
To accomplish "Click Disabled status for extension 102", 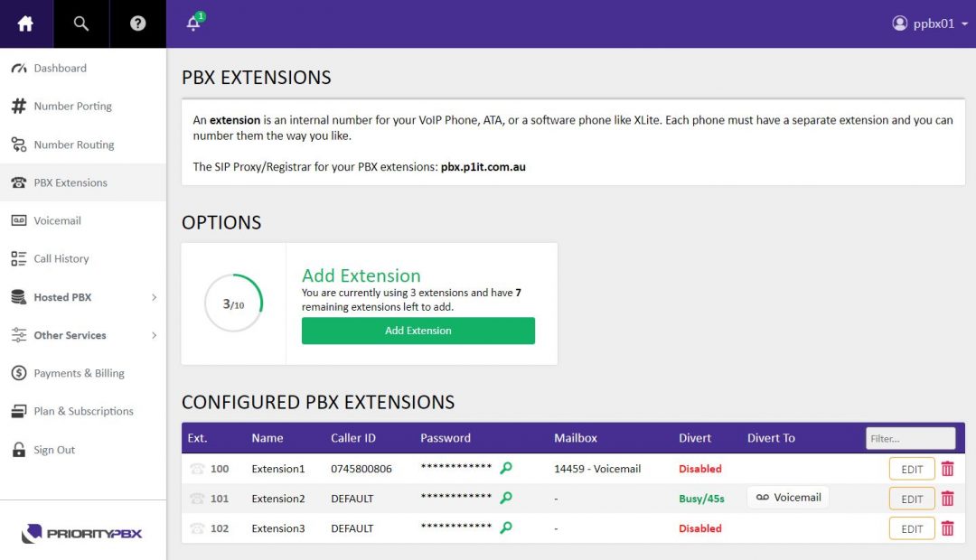I will 700,528.
